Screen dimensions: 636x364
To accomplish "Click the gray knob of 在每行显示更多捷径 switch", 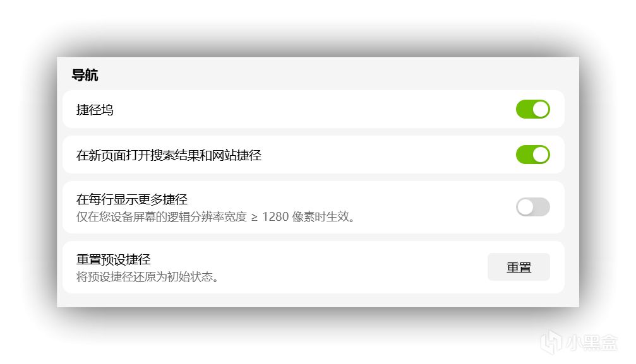I will [525, 207].
